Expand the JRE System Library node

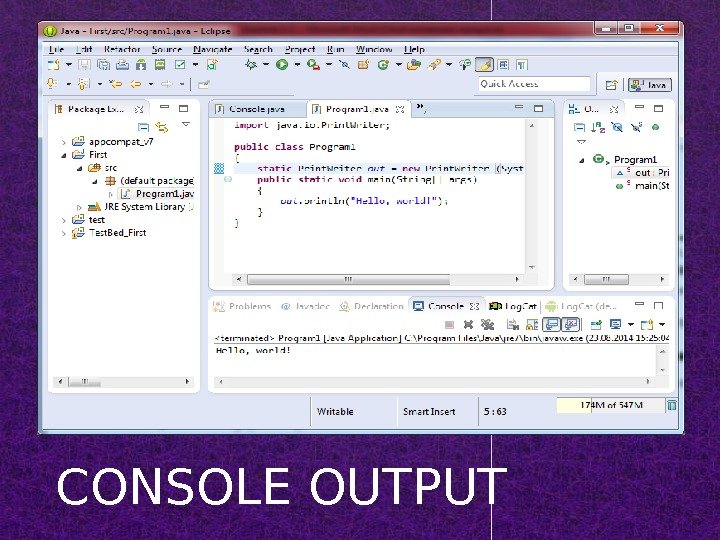pos(79,208)
